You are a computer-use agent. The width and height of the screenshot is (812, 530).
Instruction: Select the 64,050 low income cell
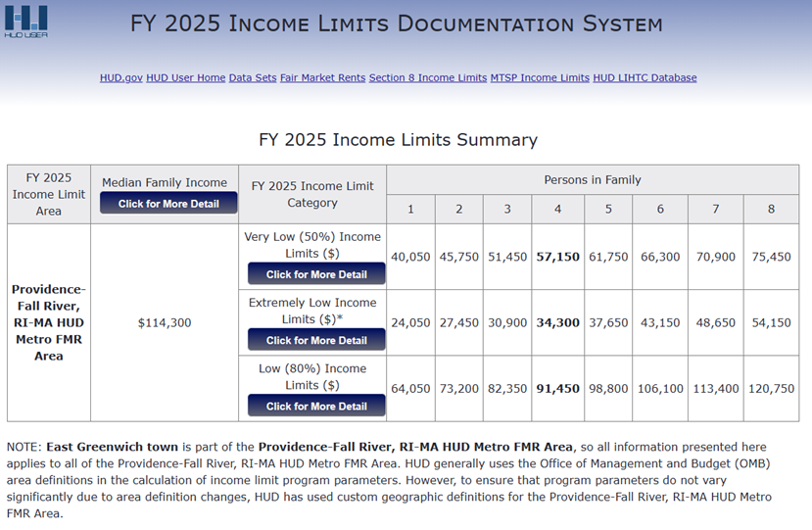pos(410,389)
